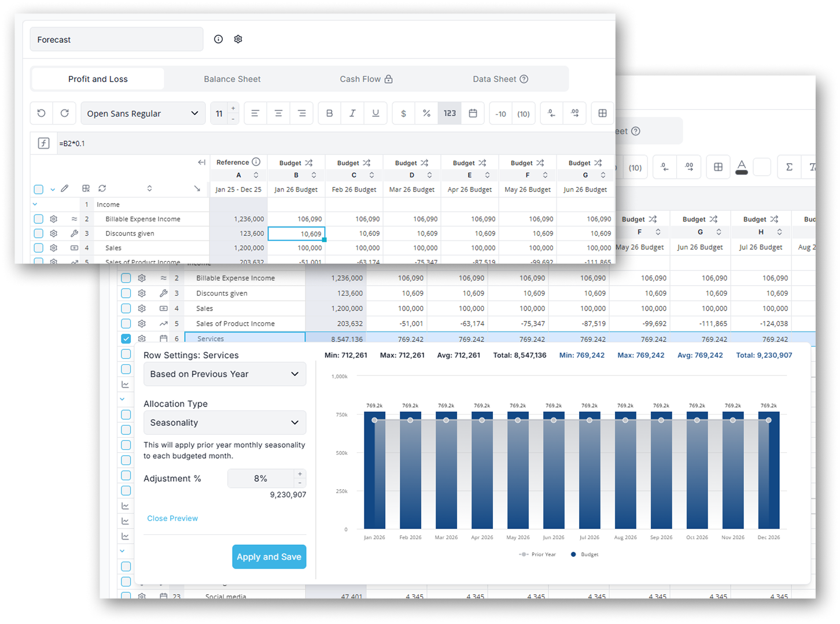Select the 123 number format
The image size is (840, 624).
450,113
